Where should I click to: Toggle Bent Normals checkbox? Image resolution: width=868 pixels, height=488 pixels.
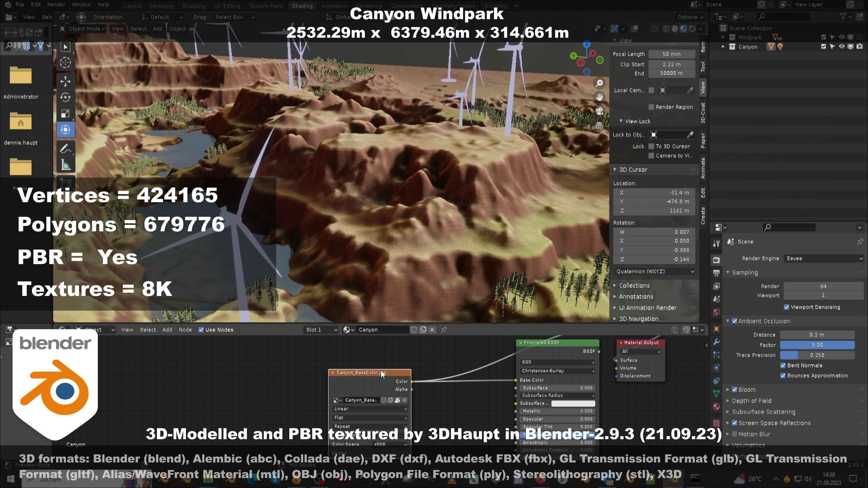coord(783,365)
